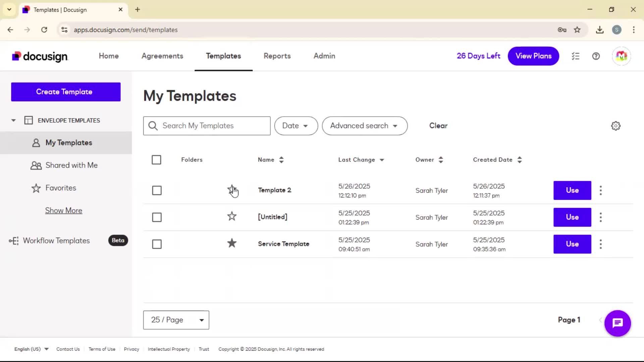Go to the Home tab
Image resolution: width=644 pixels, height=362 pixels.
click(x=109, y=56)
